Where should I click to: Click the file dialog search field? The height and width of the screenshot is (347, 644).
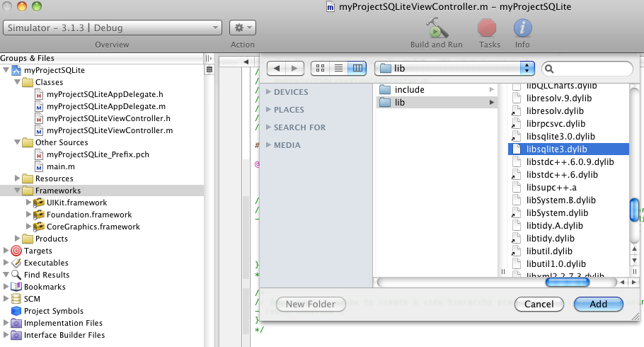(x=587, y=69)
